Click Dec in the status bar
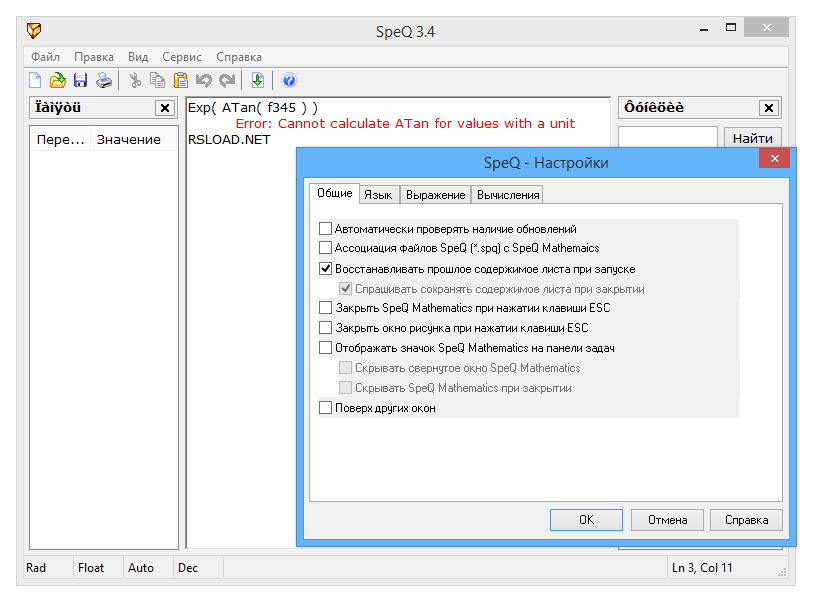The width and height of the screenshot is (833, 605). [x=188, y=568]
